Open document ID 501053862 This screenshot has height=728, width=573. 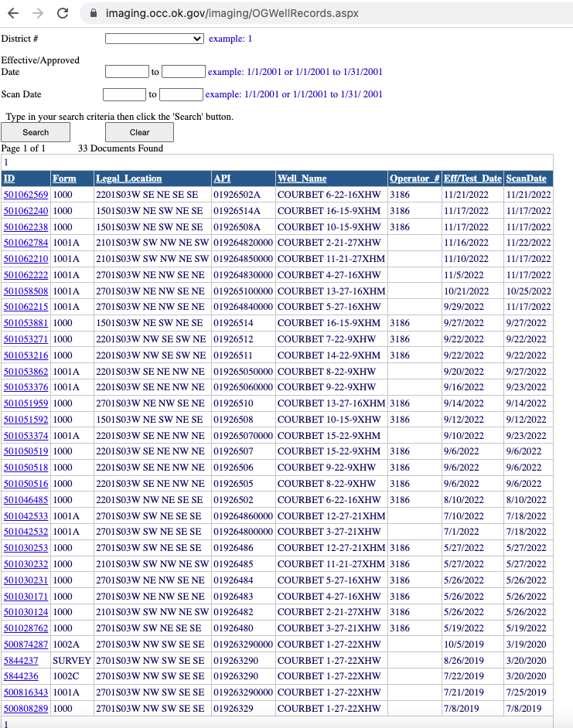point(26,372)
